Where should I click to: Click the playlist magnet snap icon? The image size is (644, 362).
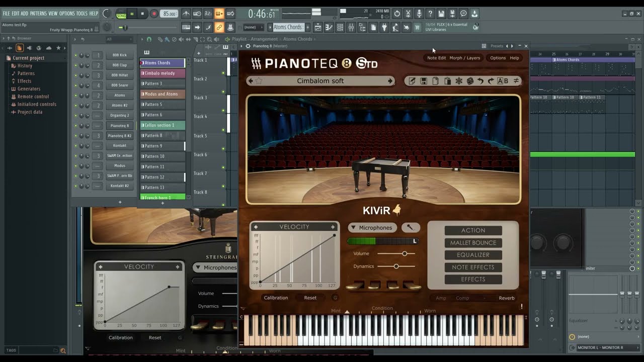pos(149,39)
